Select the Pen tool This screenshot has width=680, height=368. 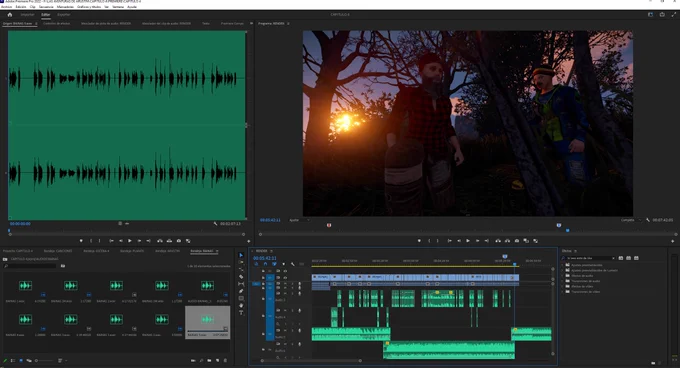click(241, 291)
